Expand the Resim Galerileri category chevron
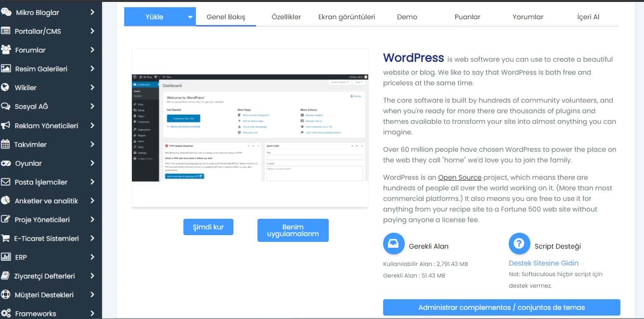 point(92,69)
